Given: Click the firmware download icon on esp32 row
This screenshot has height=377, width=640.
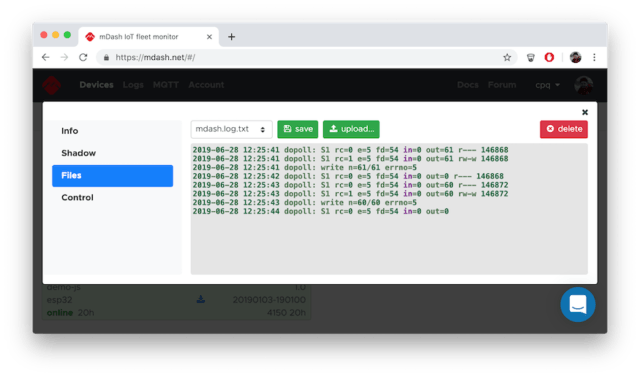Looking at the screenshot, I should tap(201, 300).
